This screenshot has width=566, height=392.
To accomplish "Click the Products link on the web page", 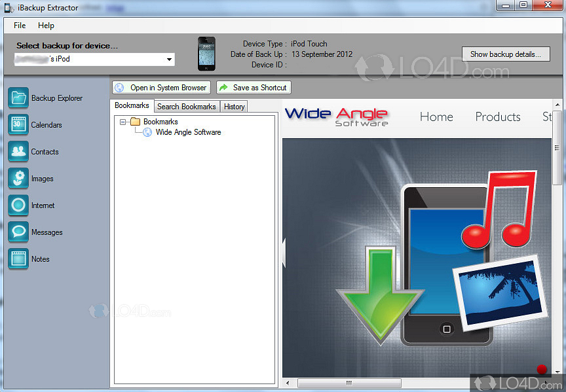I will (498, 117).
